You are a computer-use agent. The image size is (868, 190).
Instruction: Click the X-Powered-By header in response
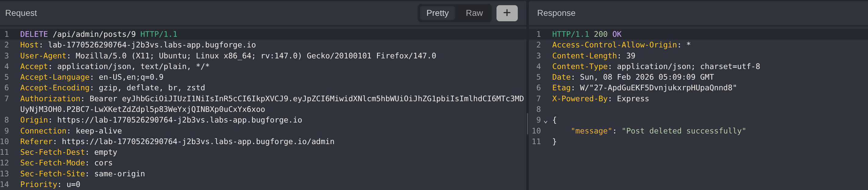click(x=579, y=98)
